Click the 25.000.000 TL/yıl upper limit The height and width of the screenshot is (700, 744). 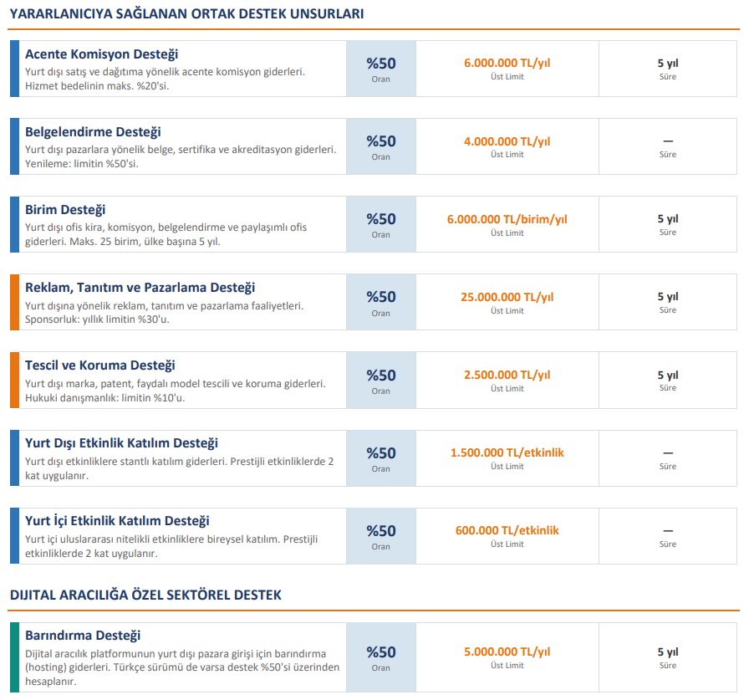click(x=507, y=297)
